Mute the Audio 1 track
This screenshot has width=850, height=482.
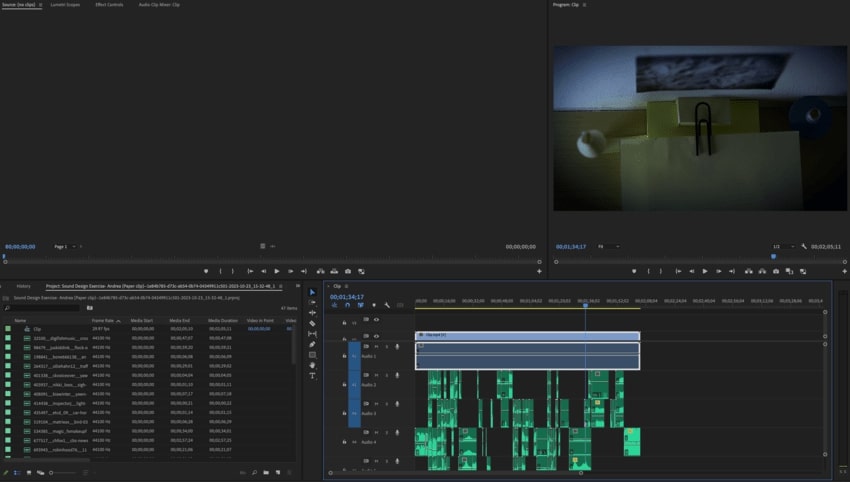point(377,347)
